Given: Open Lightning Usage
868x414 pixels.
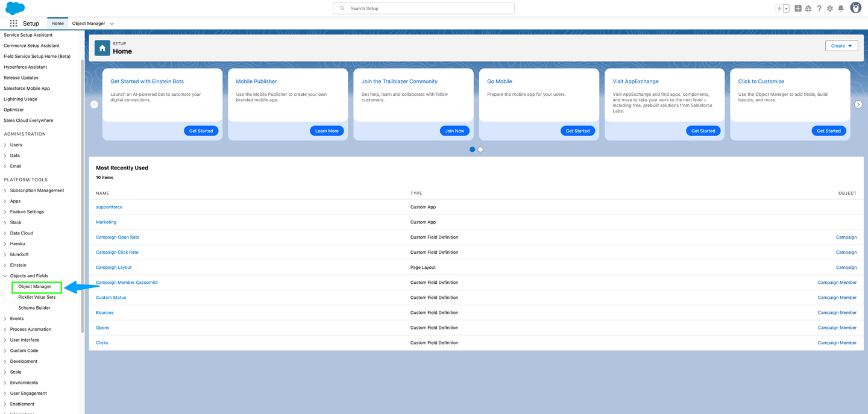Looking at the screenshot, I should tap(20, 99).
